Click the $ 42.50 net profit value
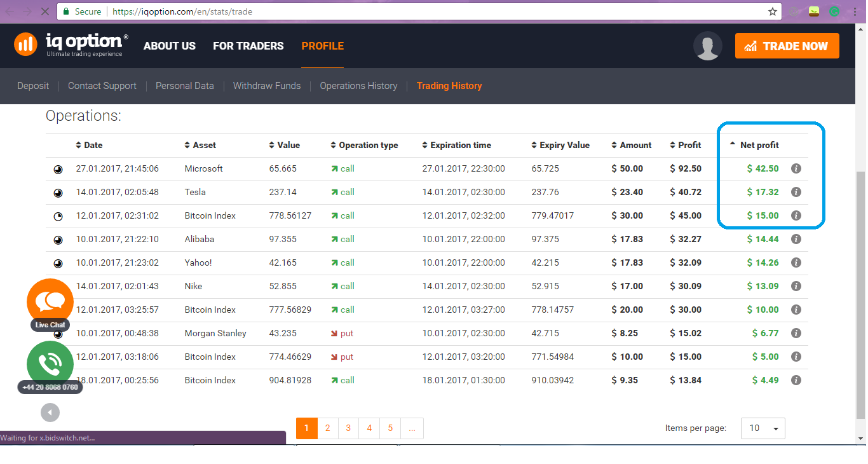Image resolution: width=868 pixels, height=464 pixels. click(x=763, y=168)
